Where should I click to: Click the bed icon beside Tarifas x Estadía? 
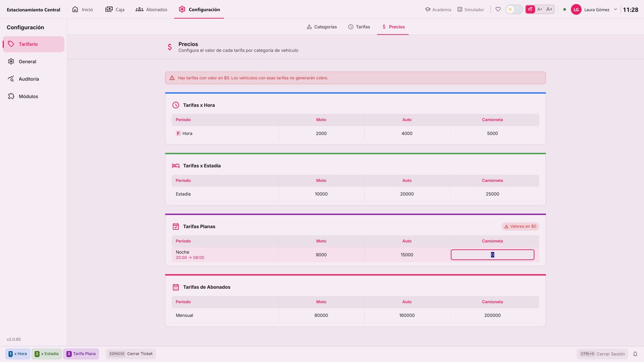(175, 166)
